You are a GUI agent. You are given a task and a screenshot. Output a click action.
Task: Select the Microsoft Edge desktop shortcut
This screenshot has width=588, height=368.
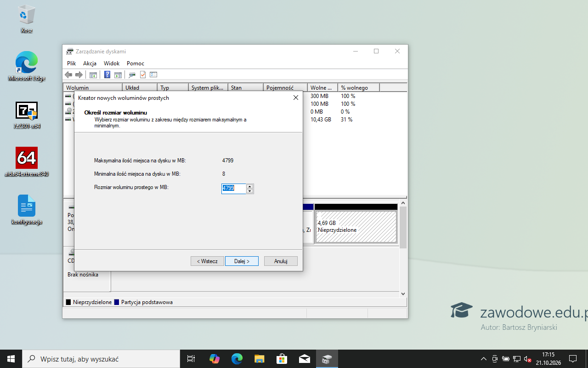tap(27, 67)
